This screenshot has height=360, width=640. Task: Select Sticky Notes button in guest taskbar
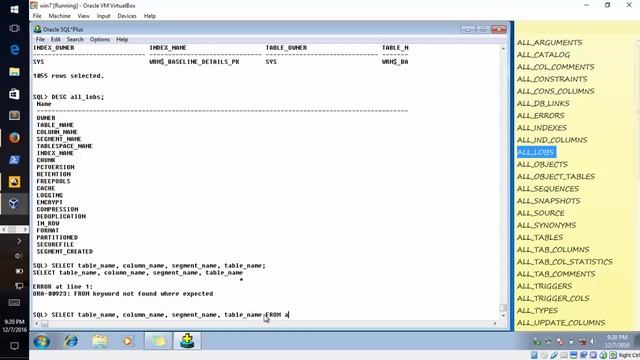coord(158,341)
